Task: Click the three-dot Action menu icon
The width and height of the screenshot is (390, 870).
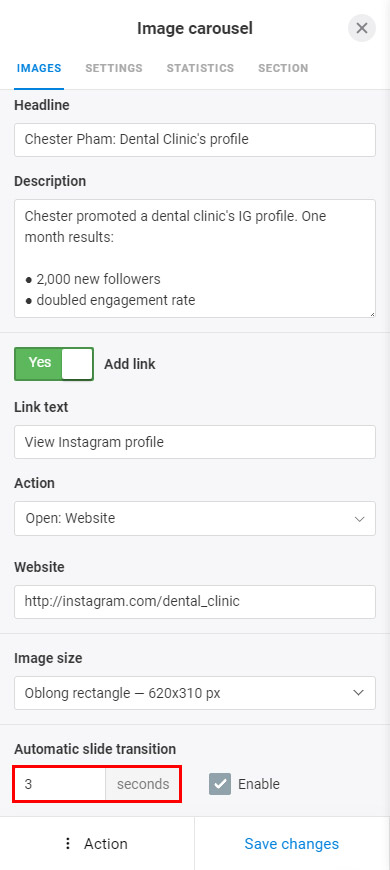Action: [x=68, y=843]
